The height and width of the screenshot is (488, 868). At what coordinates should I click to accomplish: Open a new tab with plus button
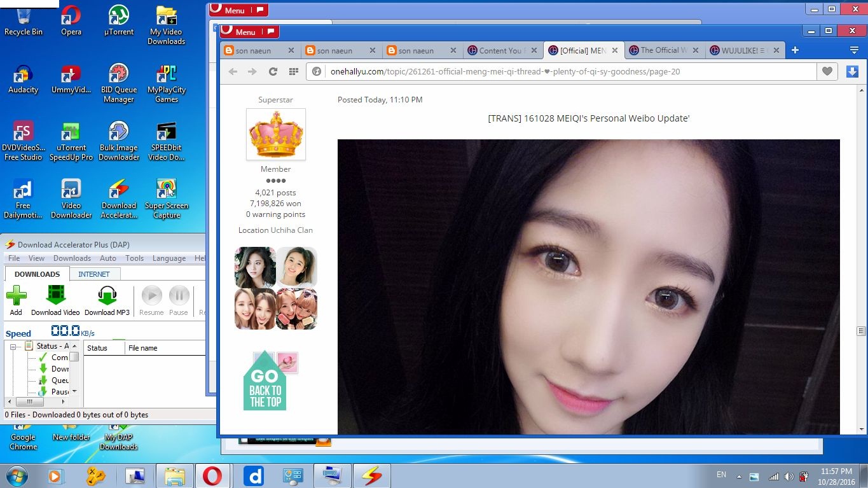795,50
